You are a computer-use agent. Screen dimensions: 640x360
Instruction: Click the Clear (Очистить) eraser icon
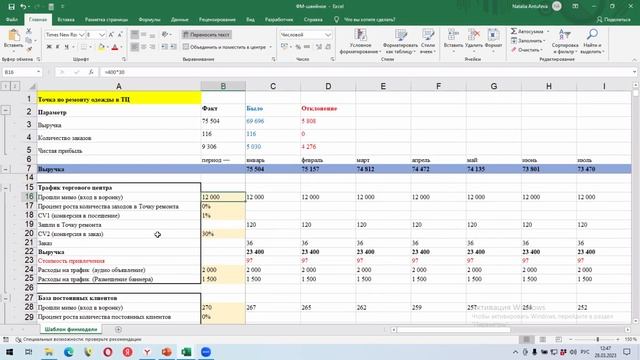tap(514, 50)
